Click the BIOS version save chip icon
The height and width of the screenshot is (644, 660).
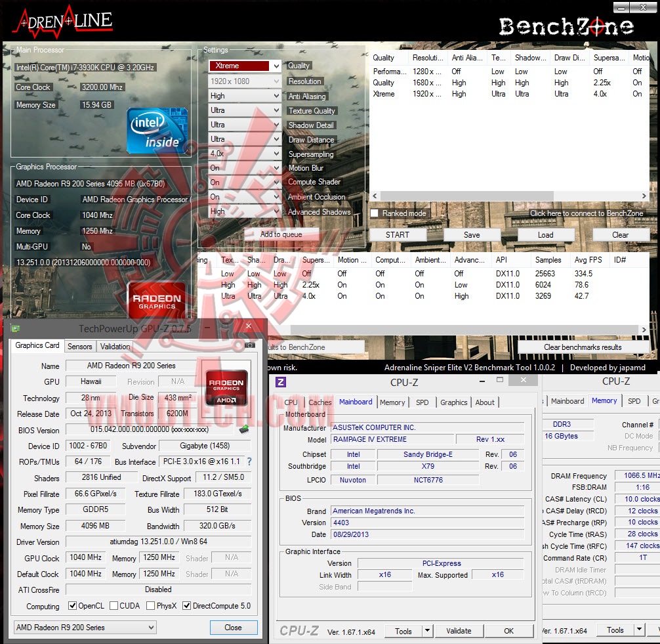coord(244,429)
